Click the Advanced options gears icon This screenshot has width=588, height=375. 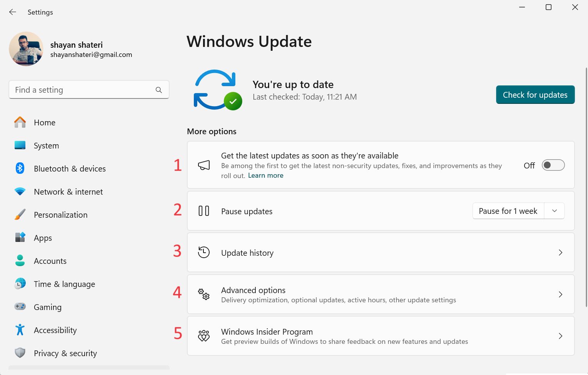click(204, 294)
